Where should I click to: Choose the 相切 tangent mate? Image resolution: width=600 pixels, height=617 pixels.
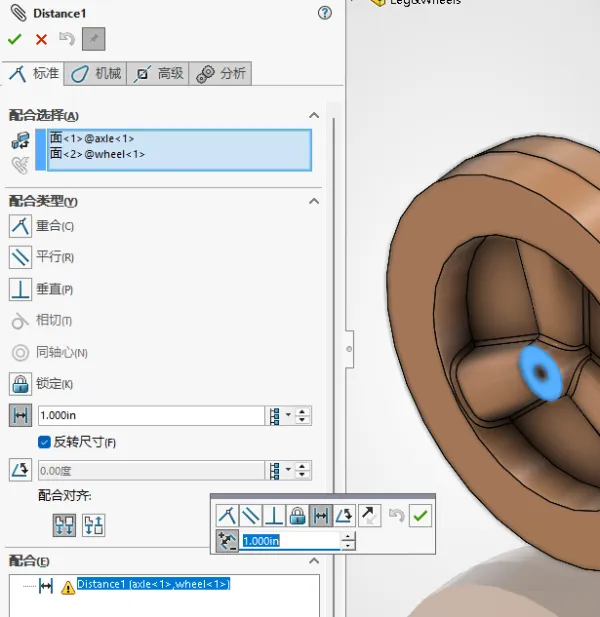pos(20,321)
